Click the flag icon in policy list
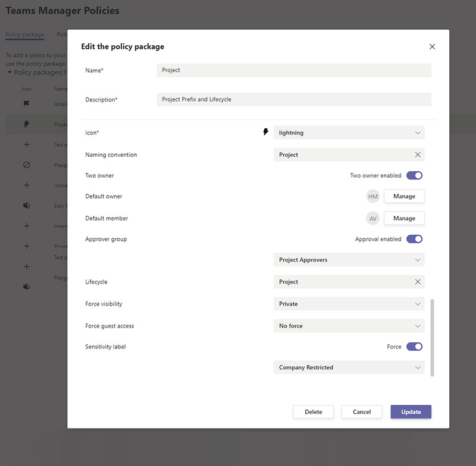 (x=27, y=104)
